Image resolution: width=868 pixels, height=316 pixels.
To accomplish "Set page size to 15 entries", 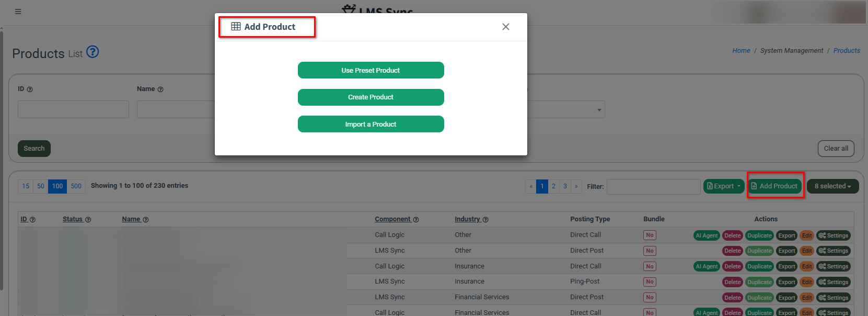I will [26, 186].
